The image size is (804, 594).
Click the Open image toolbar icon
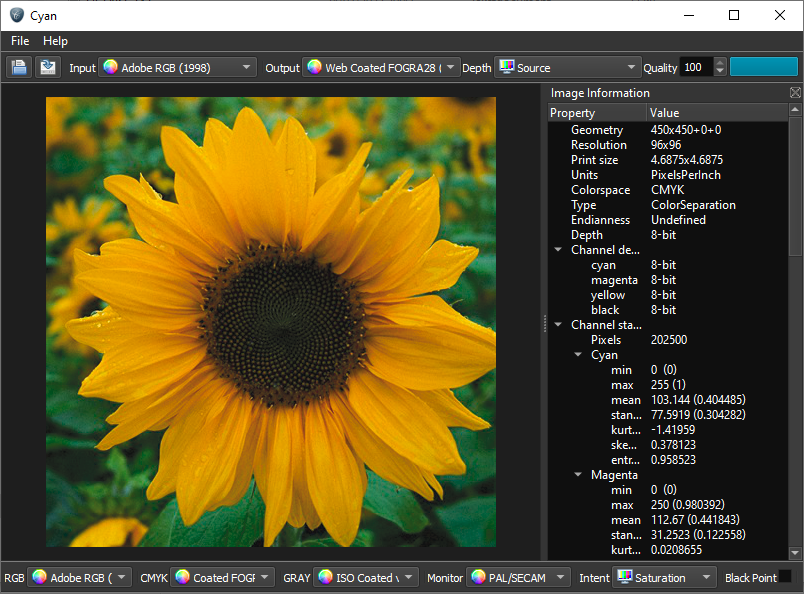[x=19, y=67]
